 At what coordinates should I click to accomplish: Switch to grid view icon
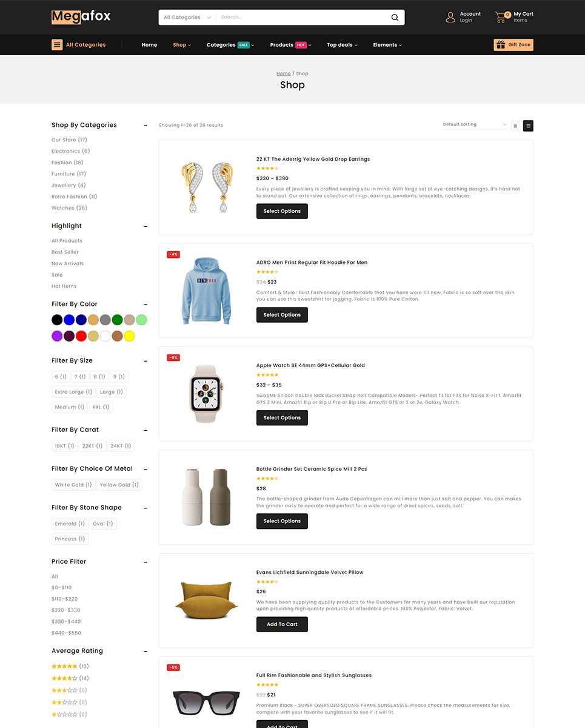515,126
